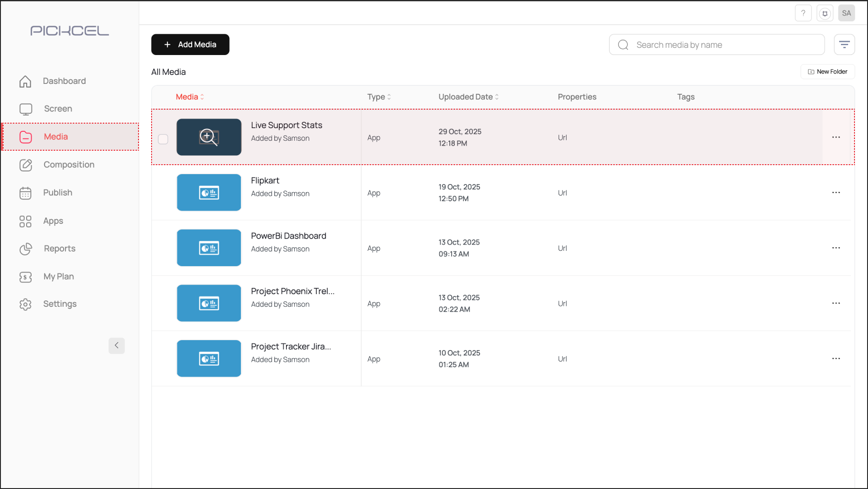Click the search magnifier icon
Image resolution: width=868 pixels, height=489 pixels.
623,45
